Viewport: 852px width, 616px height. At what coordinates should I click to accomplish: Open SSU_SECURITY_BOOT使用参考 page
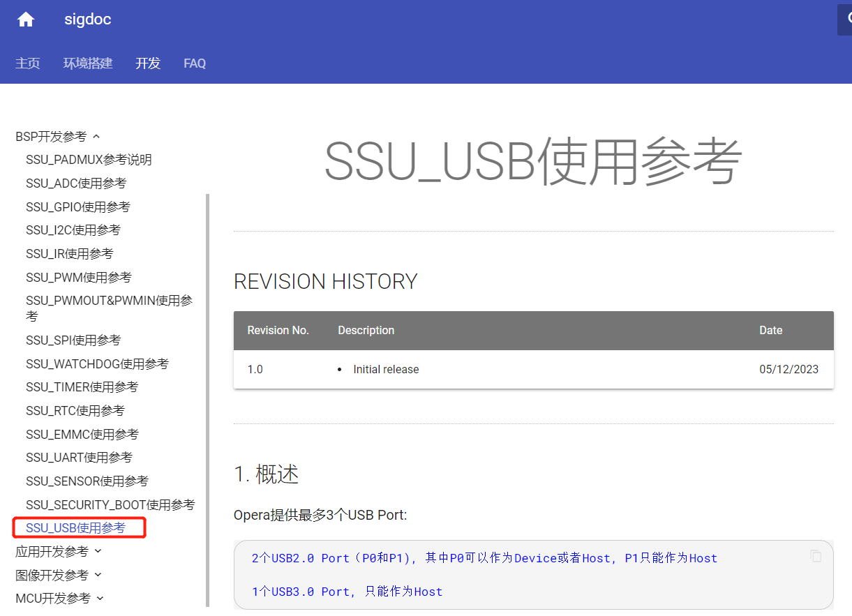(110, 505)
